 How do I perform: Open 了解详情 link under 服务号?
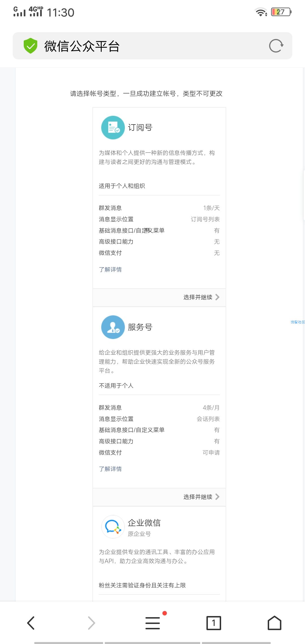click(x=110, y=469)
